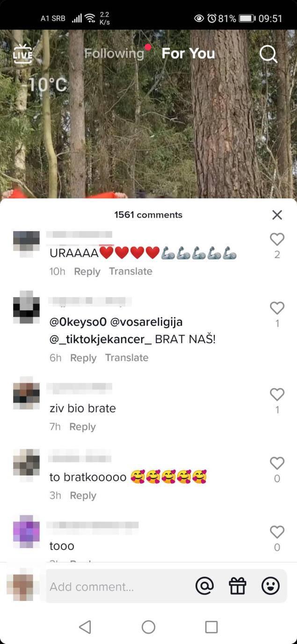Like the 'to bratkooooo' comment heart

click(x=277, y=463)
